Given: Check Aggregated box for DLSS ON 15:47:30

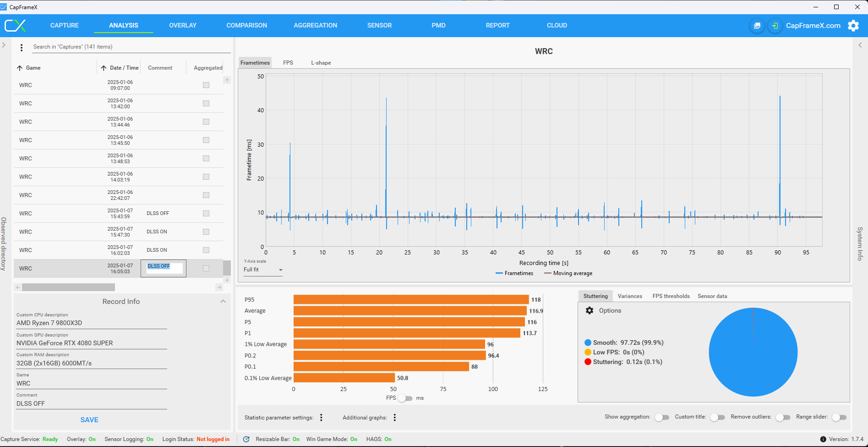Looking at the screenshot, I should pos(206,232).
